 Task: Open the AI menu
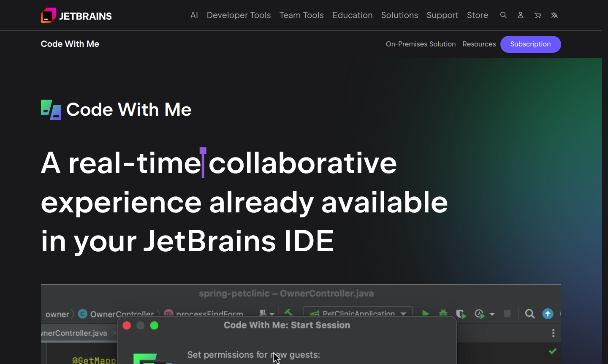194,15
